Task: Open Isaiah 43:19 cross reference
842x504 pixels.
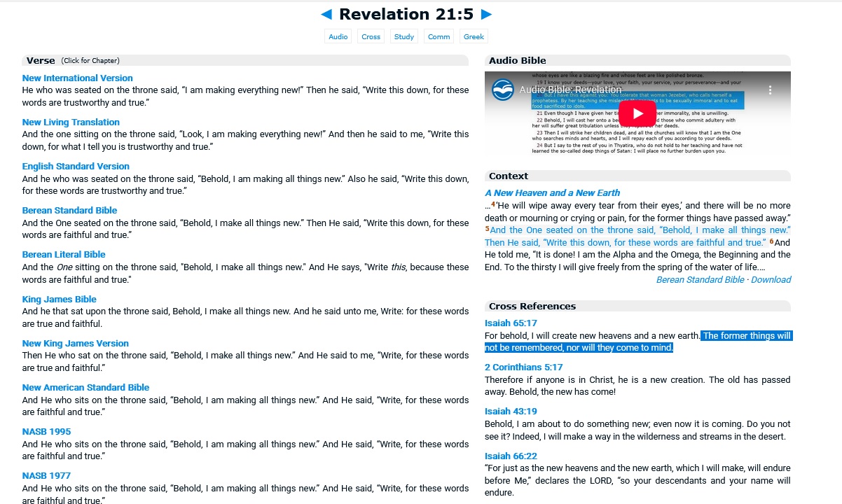Action: point(511,411)
